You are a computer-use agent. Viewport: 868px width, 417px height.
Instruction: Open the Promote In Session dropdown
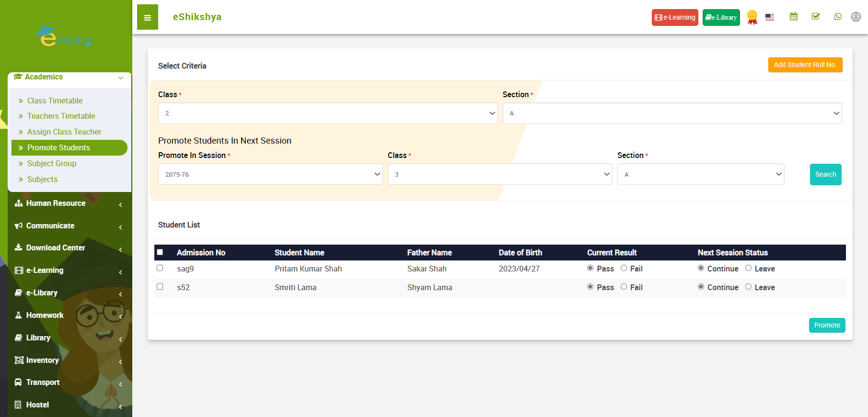click(270, 174)
